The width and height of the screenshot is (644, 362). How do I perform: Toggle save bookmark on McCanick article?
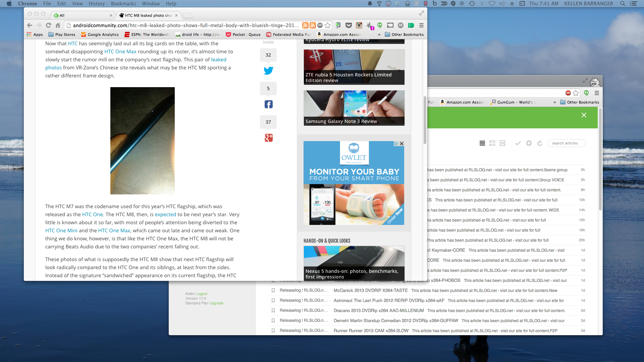tap(273, 291)
